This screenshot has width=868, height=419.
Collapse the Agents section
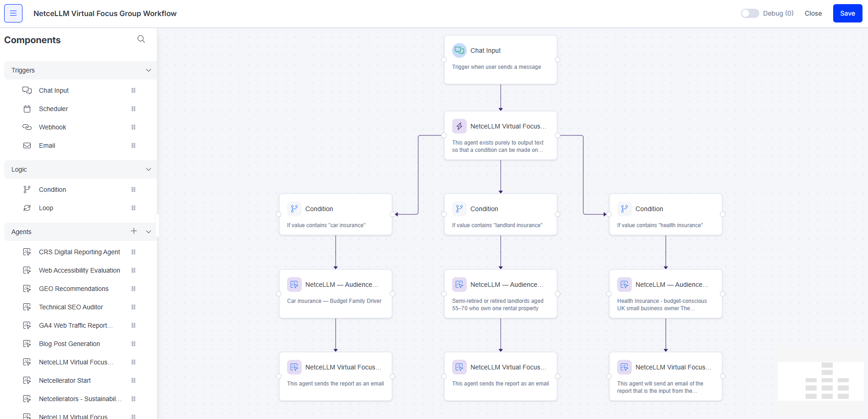point(149,232)
